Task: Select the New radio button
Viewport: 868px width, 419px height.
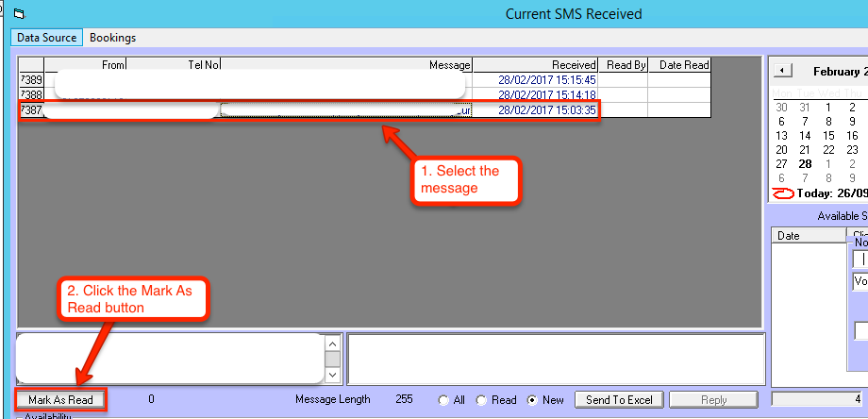Action: 532,400
